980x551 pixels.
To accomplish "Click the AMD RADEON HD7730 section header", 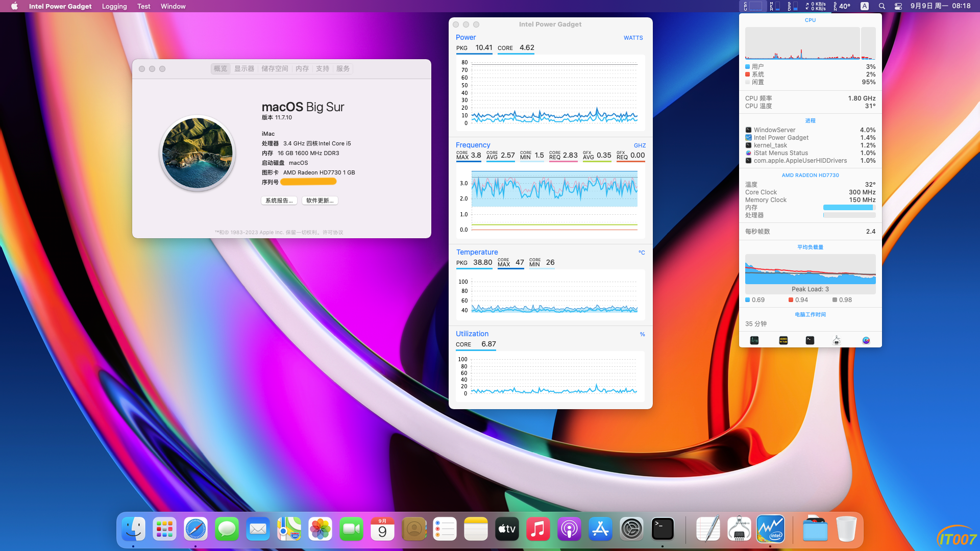I will 811,175.
